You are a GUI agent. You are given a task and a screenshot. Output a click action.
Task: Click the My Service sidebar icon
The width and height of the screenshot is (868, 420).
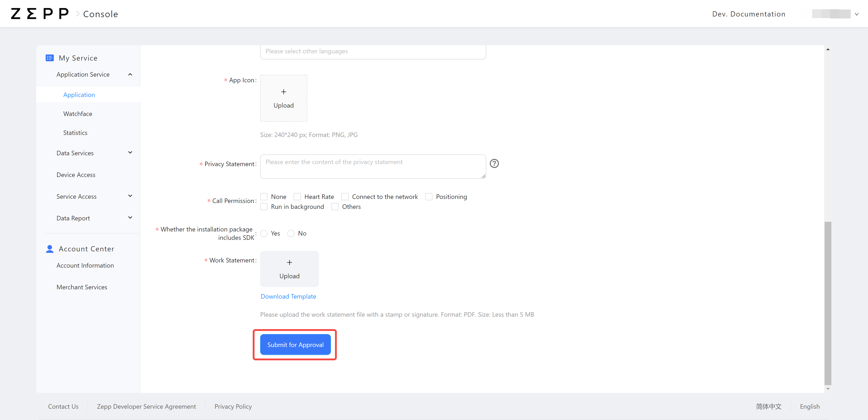coord(50,58)
